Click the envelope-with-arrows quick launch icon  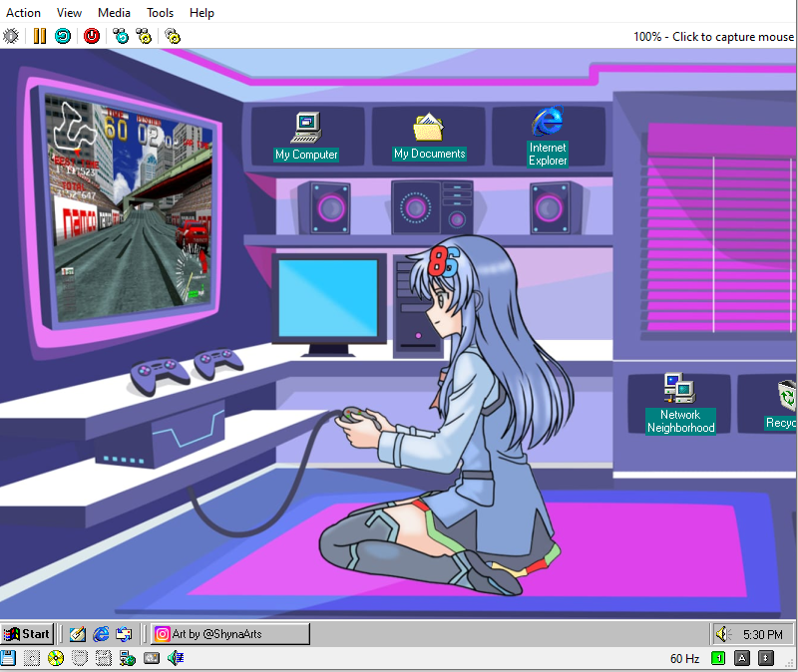click(124, 634)
